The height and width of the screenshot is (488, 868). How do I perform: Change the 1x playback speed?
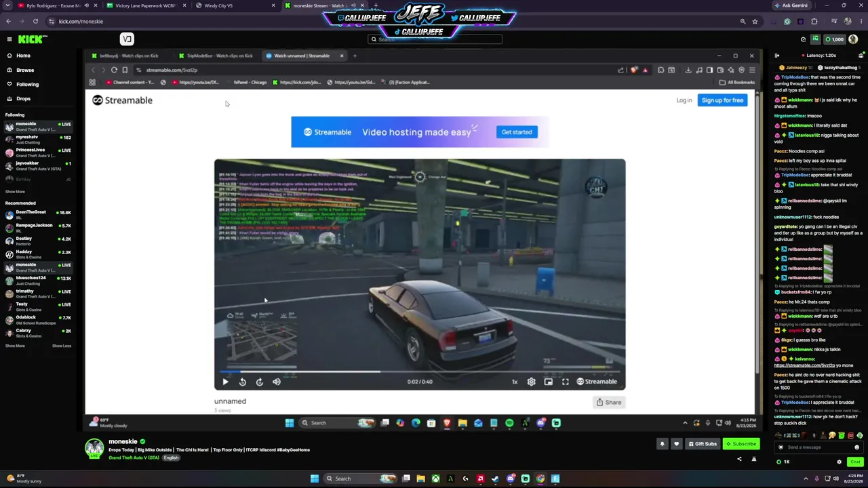point(515,382)
